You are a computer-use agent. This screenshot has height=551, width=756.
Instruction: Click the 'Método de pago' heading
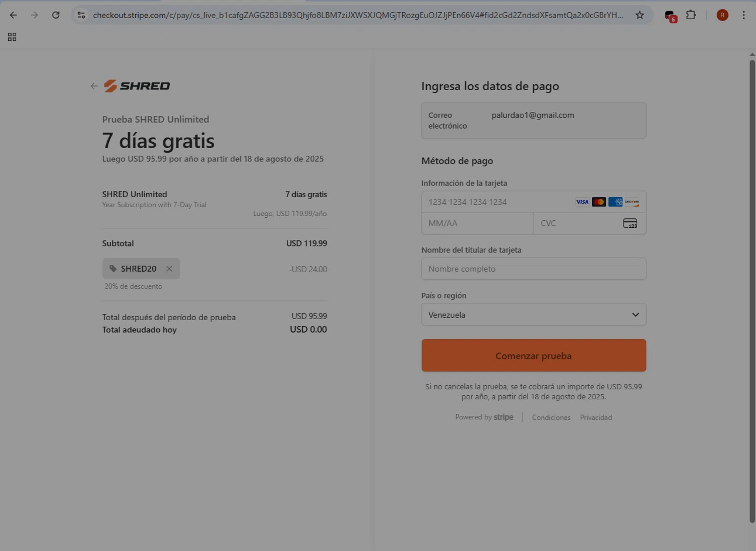tap(457, 161)
